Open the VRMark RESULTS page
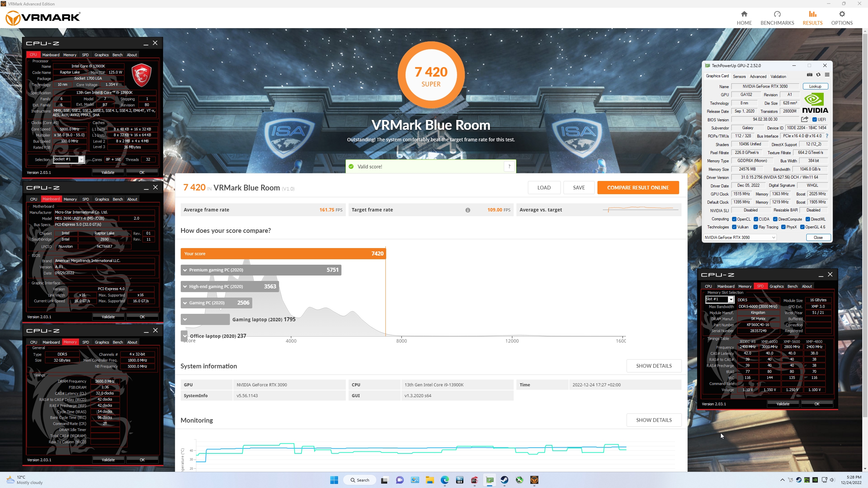The height and width of the screenshot is (488, 868). 812,18
